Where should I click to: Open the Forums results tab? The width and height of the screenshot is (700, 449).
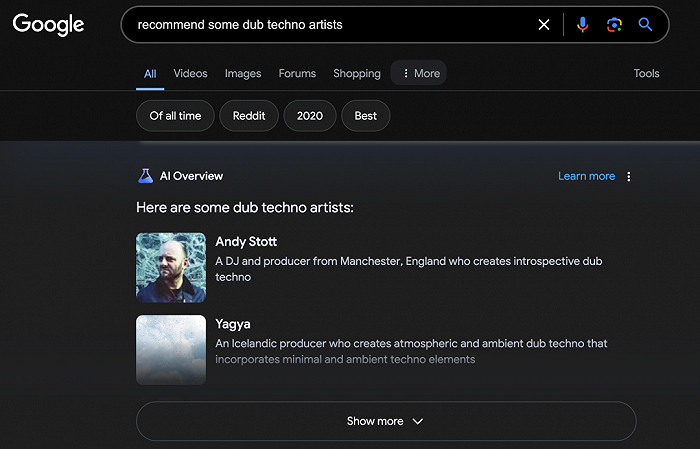coord(297,73)
